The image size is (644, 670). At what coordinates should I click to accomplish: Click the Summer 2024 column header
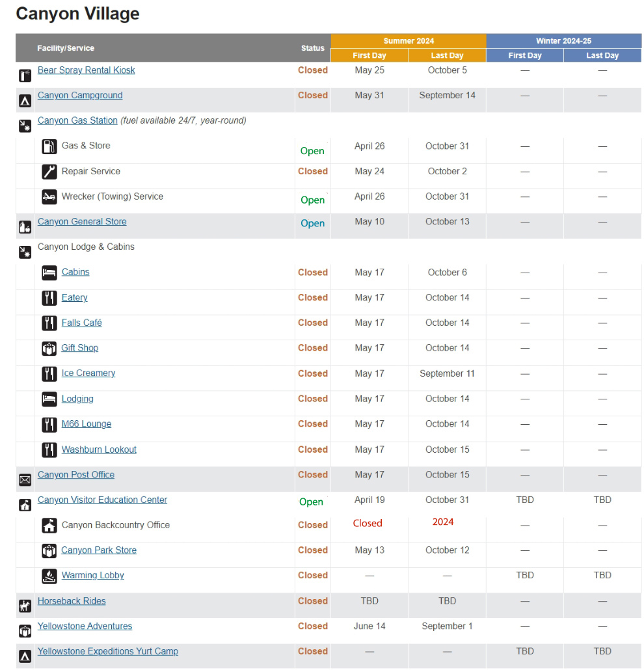408,41
